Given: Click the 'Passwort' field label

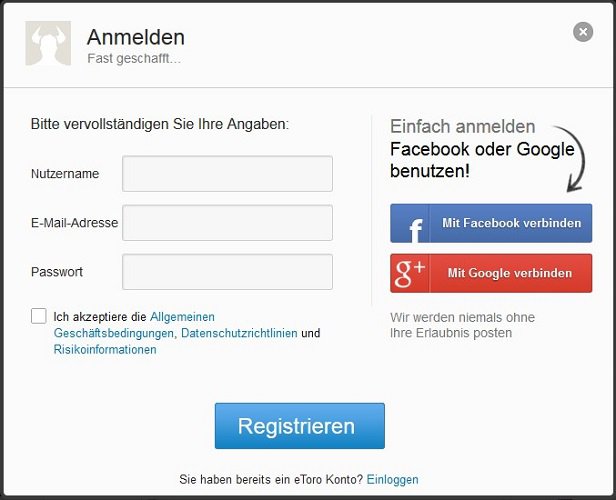Looking at the screenshot, I should (x=57, y=272).
